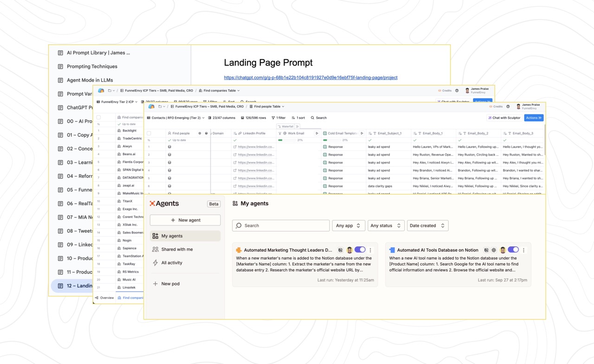Image resolution: width=594 pixels, height=364 pixels.
Task: Check the select-all checkbox in Find people table
Action: [149, 133]
